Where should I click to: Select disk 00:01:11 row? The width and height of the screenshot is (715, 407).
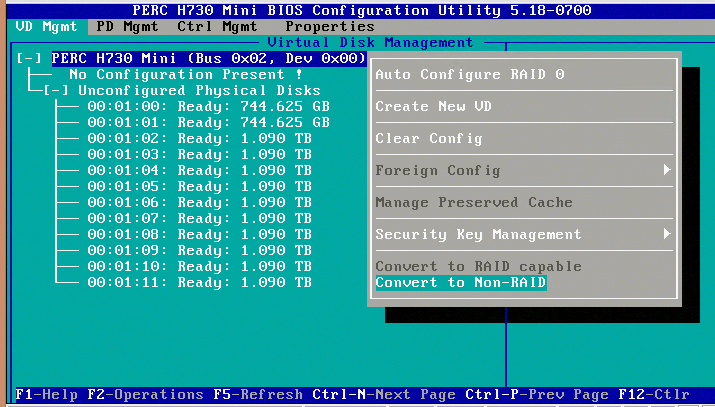point(199,282)
